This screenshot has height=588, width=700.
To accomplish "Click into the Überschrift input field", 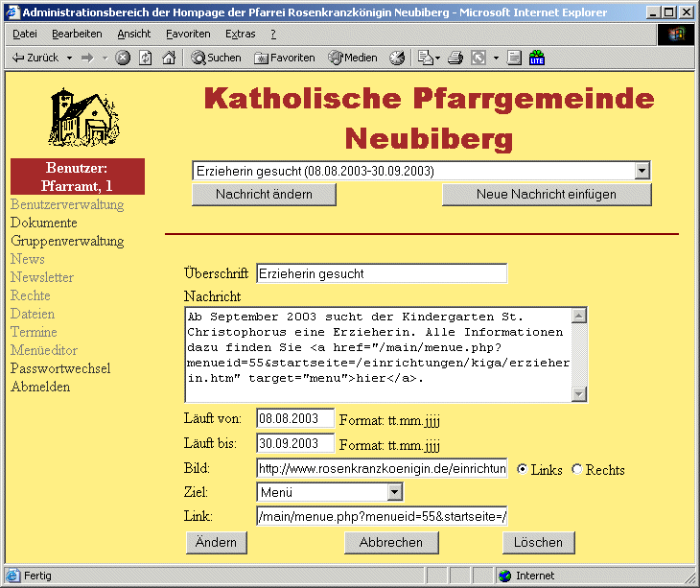I will (382, 273).
